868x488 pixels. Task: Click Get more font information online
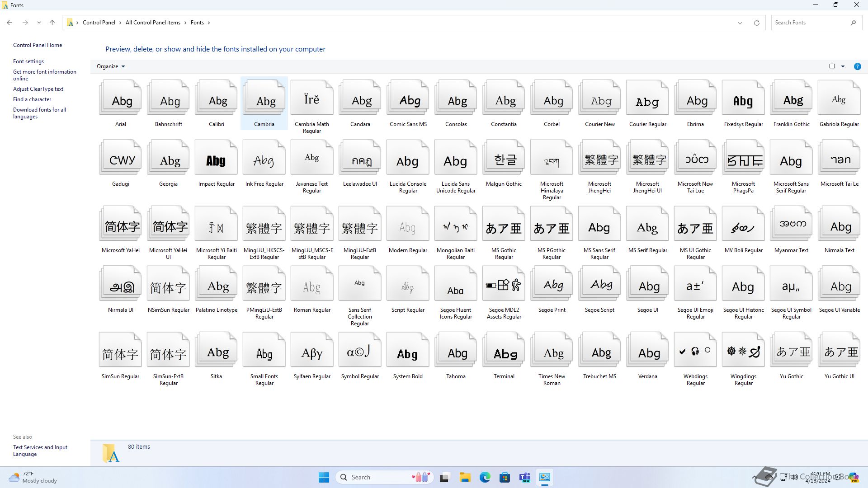45,75
